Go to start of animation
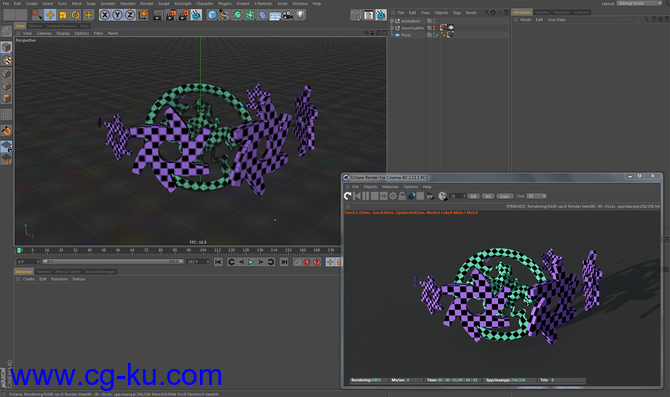670x397 pixels. coord(218,262)
